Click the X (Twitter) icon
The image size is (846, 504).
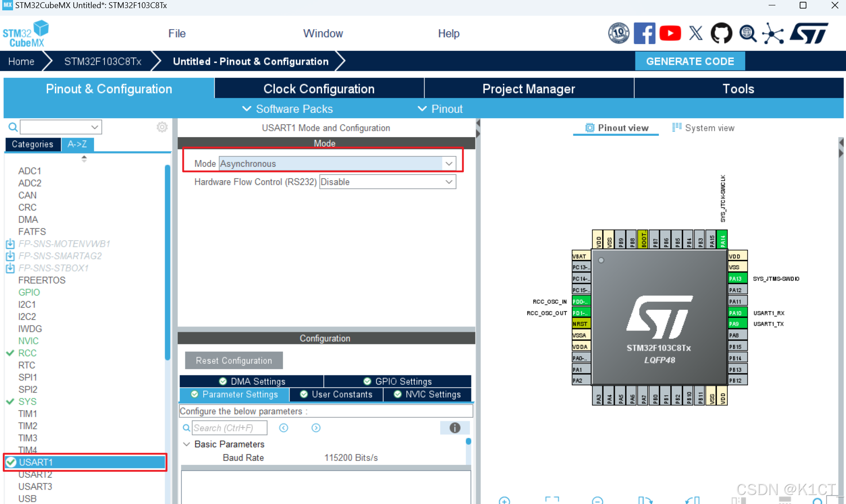(696, 33)
